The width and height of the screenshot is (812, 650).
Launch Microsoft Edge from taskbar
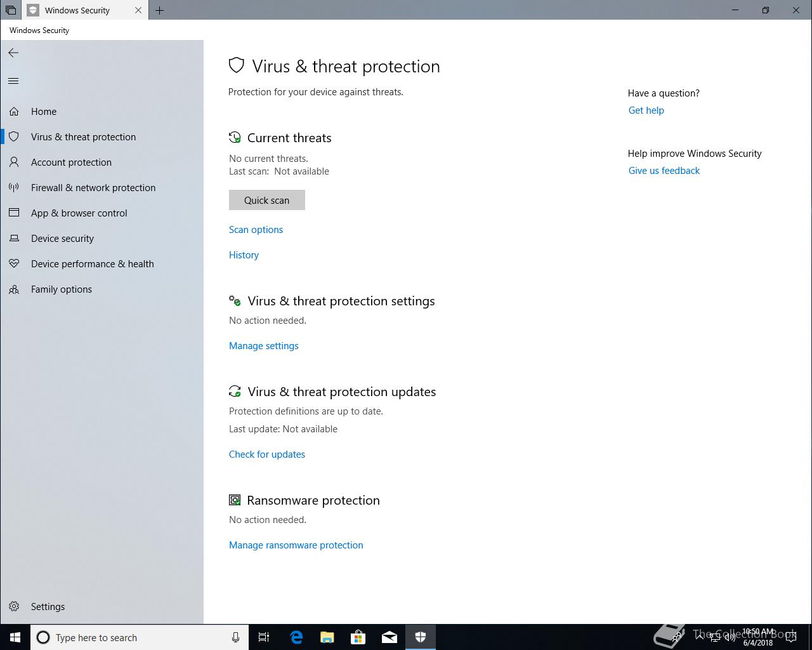click(x=296, y=637)
